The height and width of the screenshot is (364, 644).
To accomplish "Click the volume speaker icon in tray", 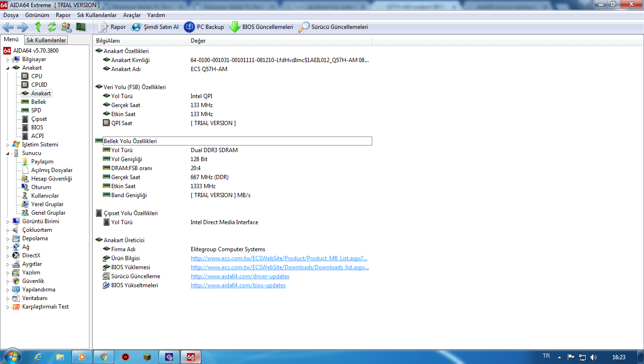I will click(594, 357).
